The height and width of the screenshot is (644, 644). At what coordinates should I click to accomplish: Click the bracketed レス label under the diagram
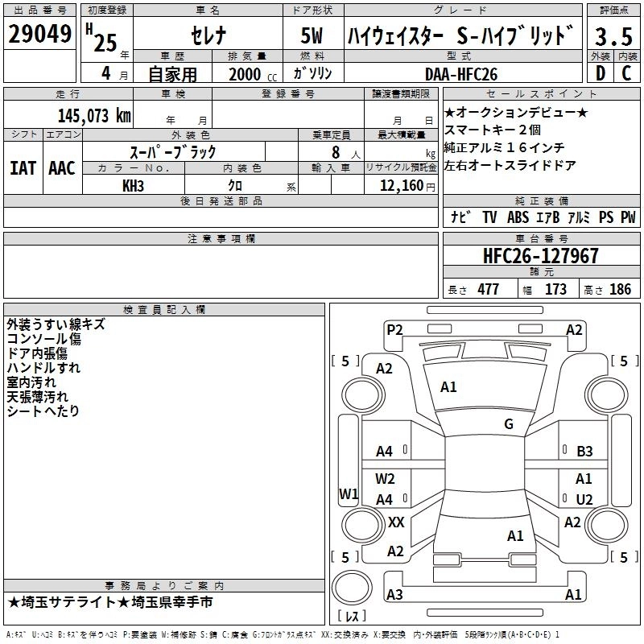click(x=352, y=617)
